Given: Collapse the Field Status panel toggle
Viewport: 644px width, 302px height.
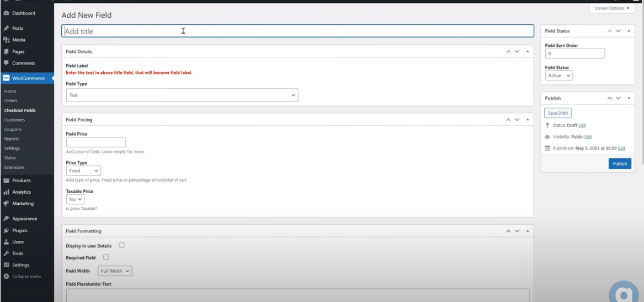Looking at the screenshot, I should [629, 31].
